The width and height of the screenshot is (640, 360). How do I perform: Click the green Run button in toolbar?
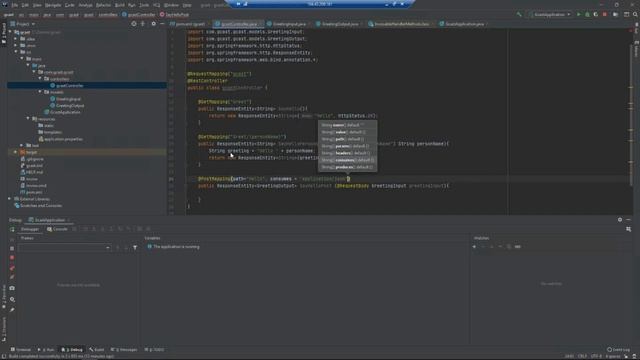[578, 15]
